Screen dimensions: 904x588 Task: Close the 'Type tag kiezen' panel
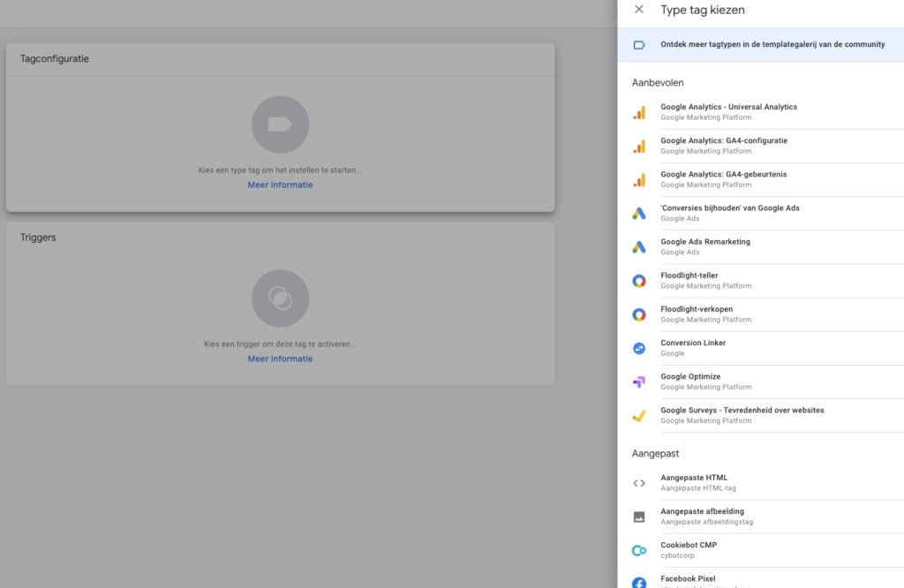639,9
